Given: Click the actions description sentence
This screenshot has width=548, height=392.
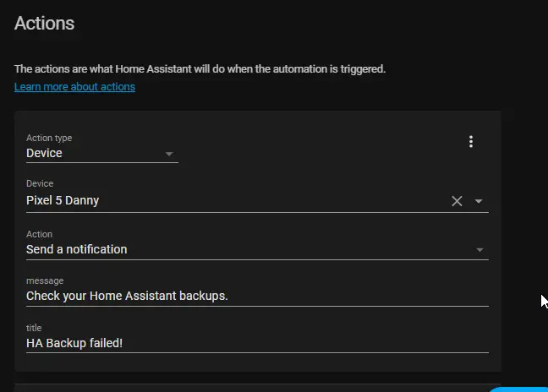Looking at the screenshot, I should (200, 69).
